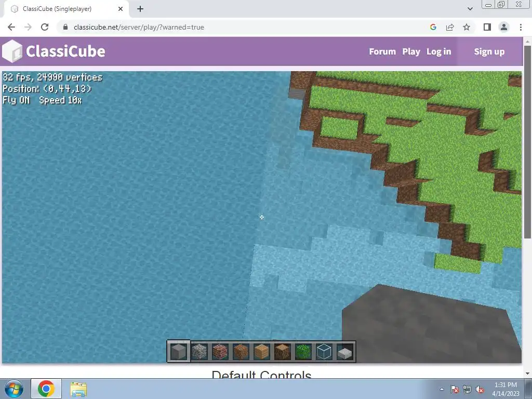Click the "32 fps, 24990 vertices" text
Screen dimensions: 532x399
pyautogui.click(x=52, y=77)
